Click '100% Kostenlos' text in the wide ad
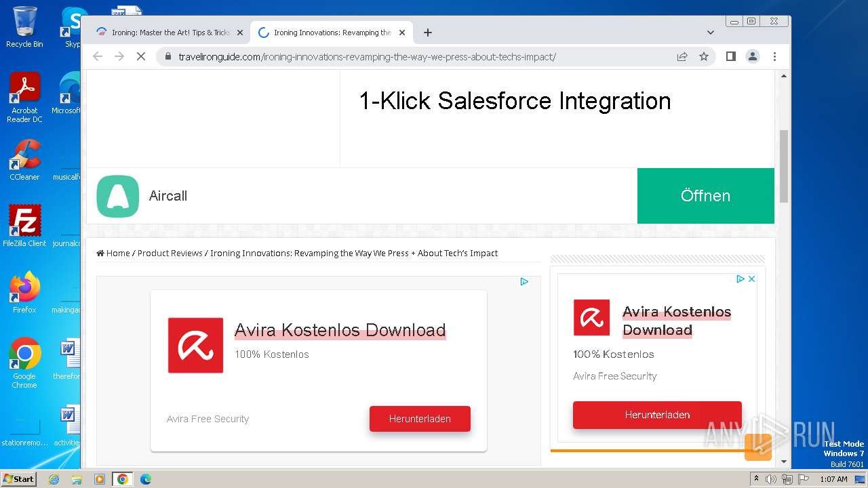 [x=272, y=354]
